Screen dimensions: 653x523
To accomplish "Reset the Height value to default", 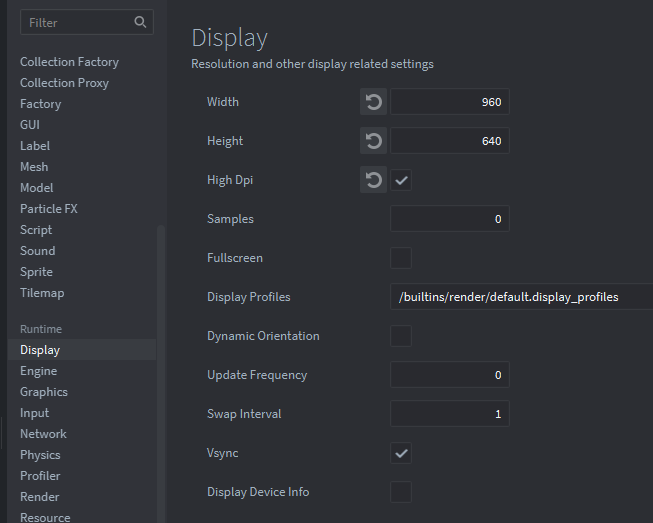I will pos(373,141).
